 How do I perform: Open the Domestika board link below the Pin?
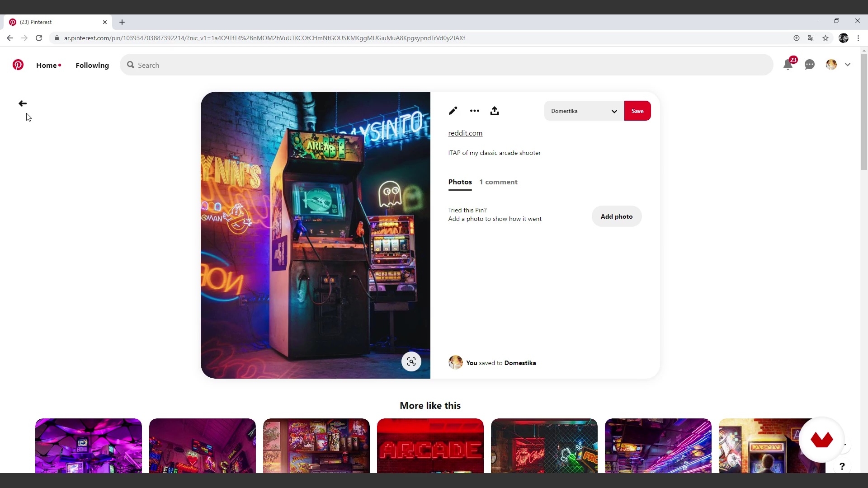click(x=520, y=363)
